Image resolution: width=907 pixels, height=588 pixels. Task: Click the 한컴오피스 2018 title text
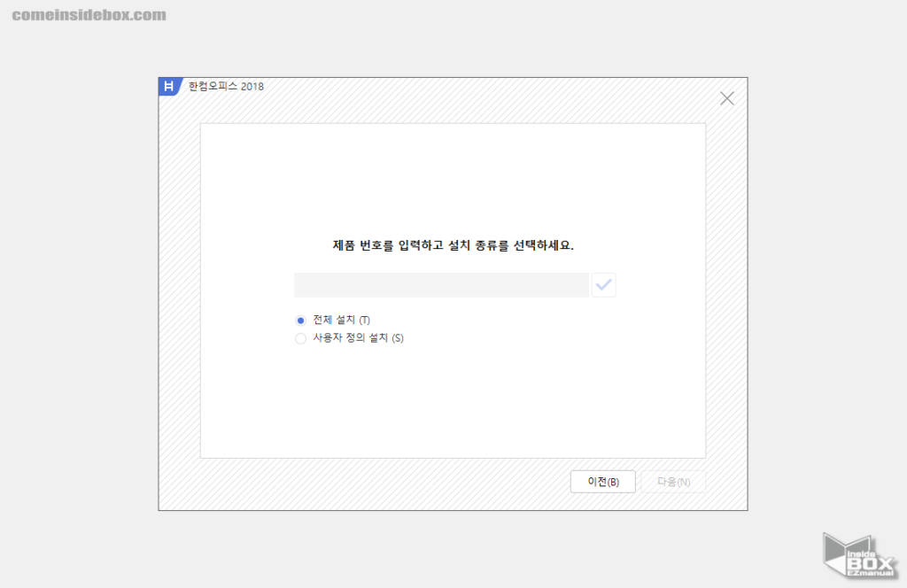click(226, 87)
